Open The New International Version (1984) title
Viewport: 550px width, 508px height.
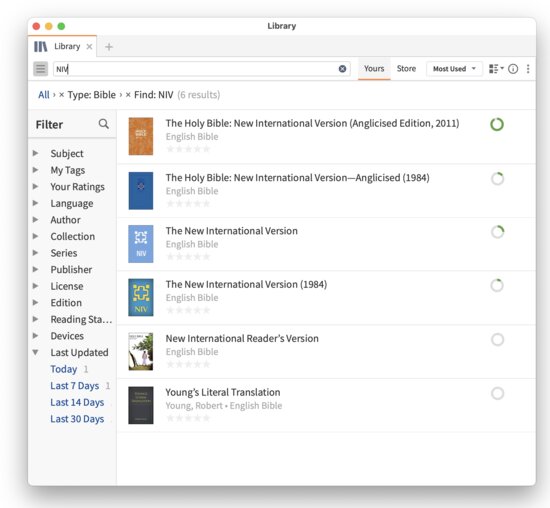(x=246, y=285)
